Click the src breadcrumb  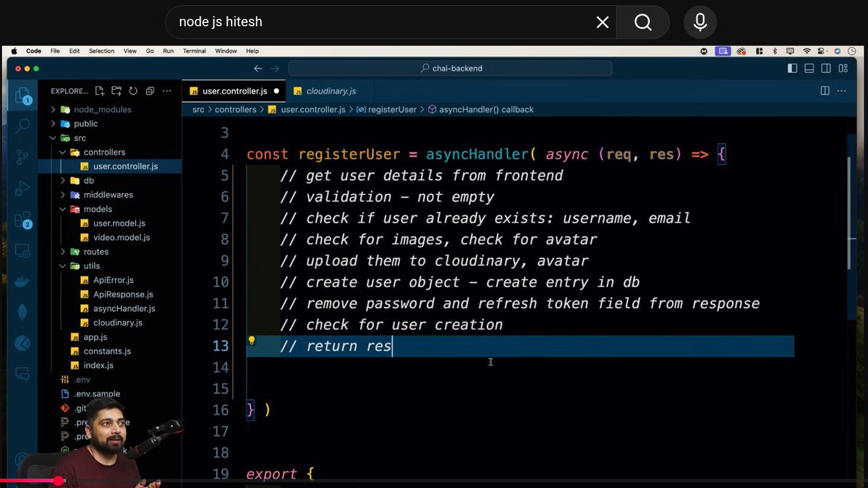point(198,109)
